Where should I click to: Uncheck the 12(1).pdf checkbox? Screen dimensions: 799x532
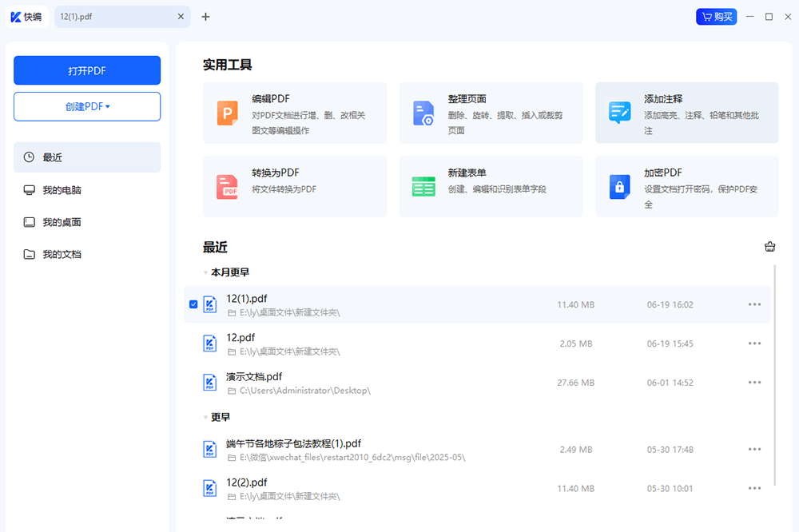coord(193,304)
